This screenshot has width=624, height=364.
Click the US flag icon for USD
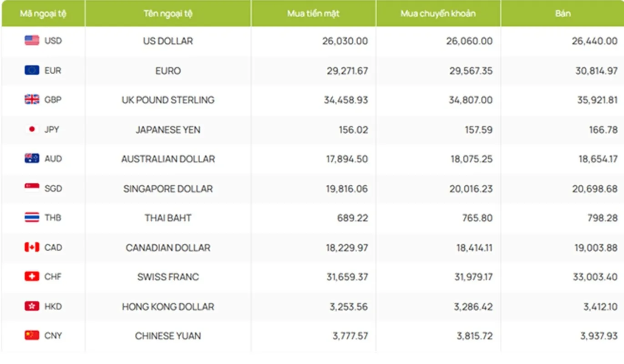(x=32, y=40)
